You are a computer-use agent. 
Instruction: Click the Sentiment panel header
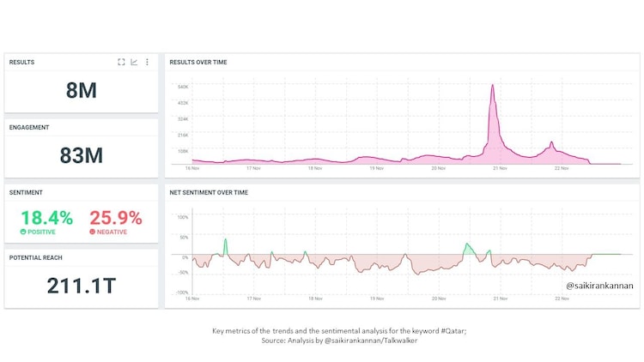(x=27, y=192)
